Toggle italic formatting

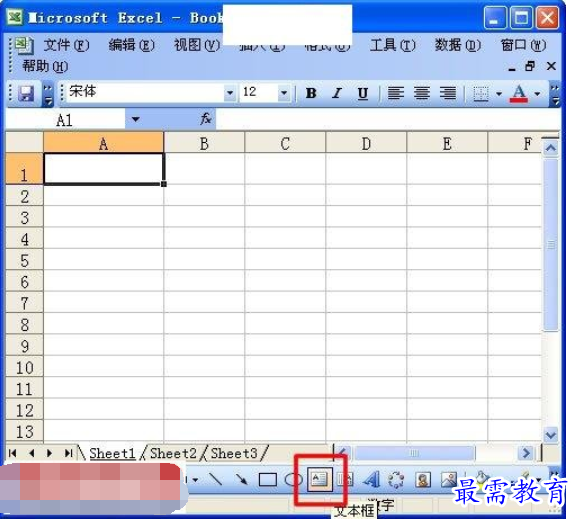pyautogui.click(x=337, y=93)
